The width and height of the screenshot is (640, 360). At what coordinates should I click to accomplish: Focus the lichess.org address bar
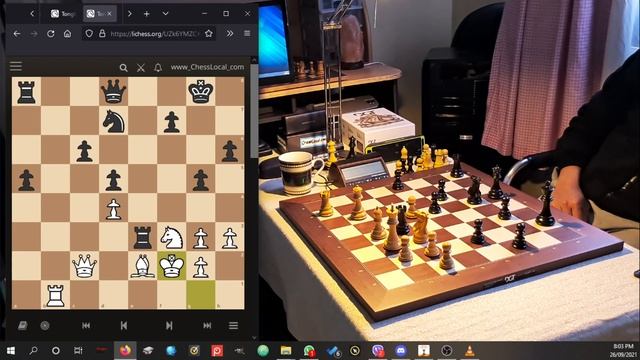coord(155,34)
